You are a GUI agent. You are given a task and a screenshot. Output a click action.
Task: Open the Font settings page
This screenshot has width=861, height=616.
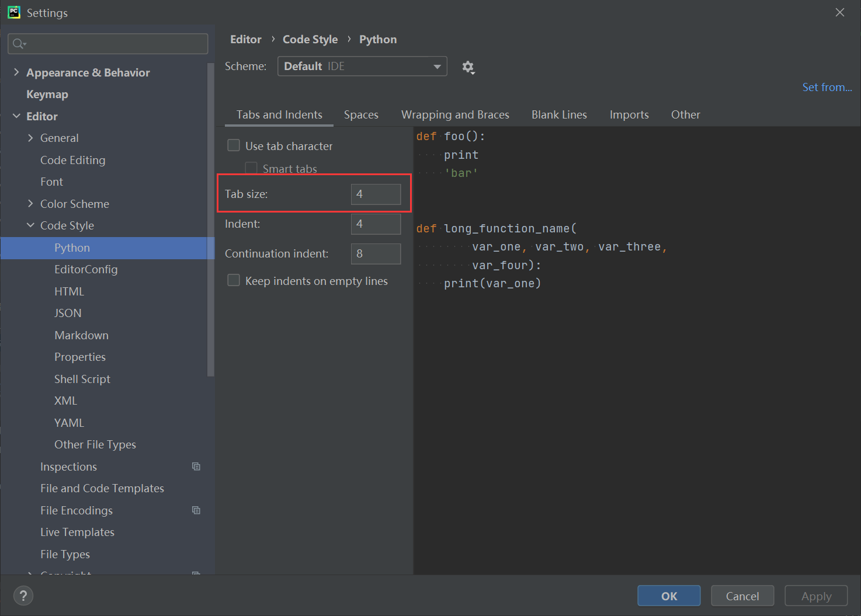pos(51,182)
